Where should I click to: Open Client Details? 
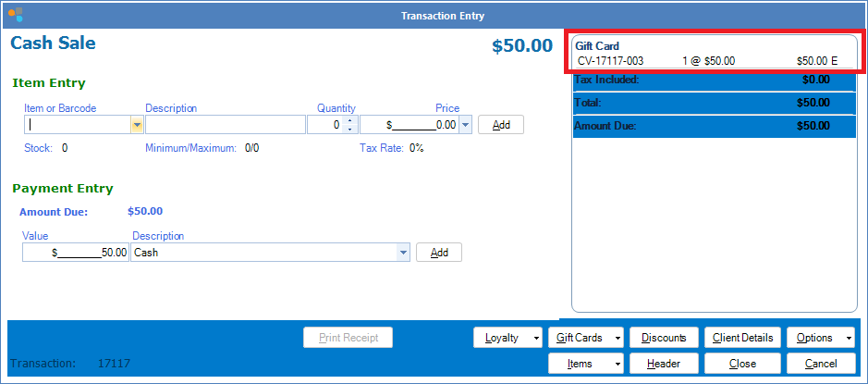[742, 338]
